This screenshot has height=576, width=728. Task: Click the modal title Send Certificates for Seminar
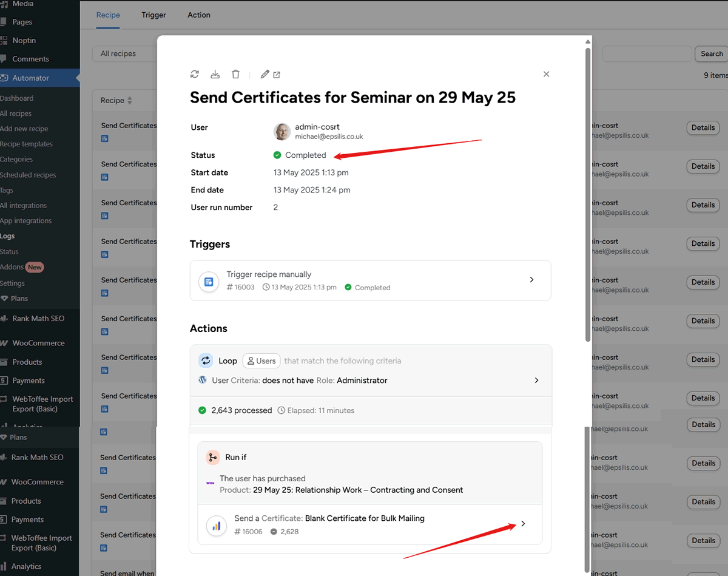[352, 97]
